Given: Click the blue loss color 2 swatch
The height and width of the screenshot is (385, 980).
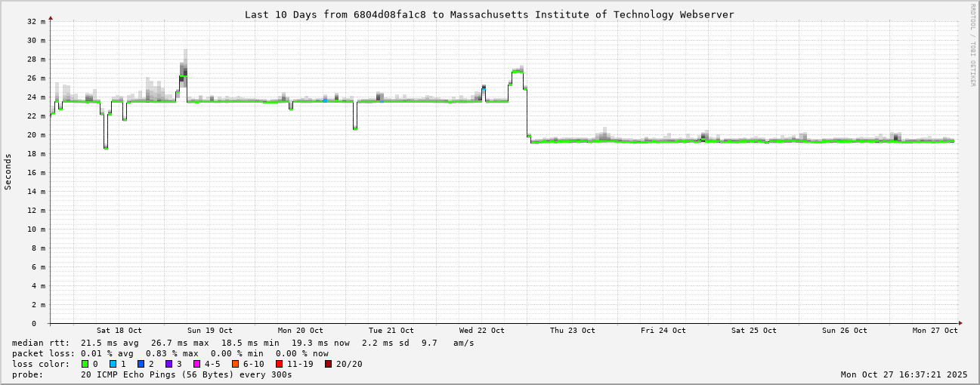Looking at the screenshot, I should [141, 364].
